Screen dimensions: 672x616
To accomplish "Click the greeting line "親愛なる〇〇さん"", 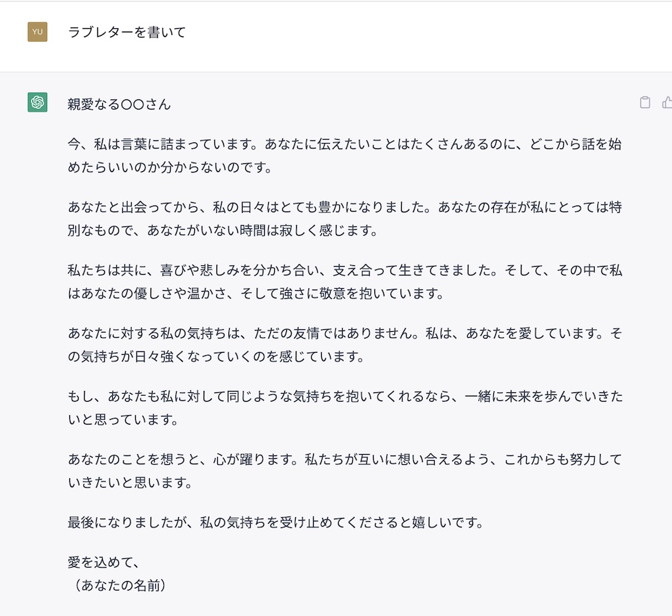I will [x=120, y=104].
